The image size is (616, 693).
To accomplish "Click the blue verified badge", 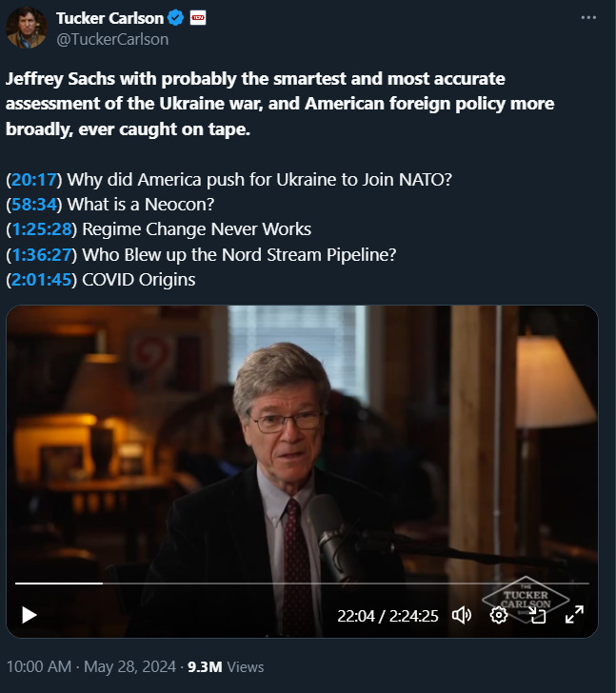I will tap(176, 18).
